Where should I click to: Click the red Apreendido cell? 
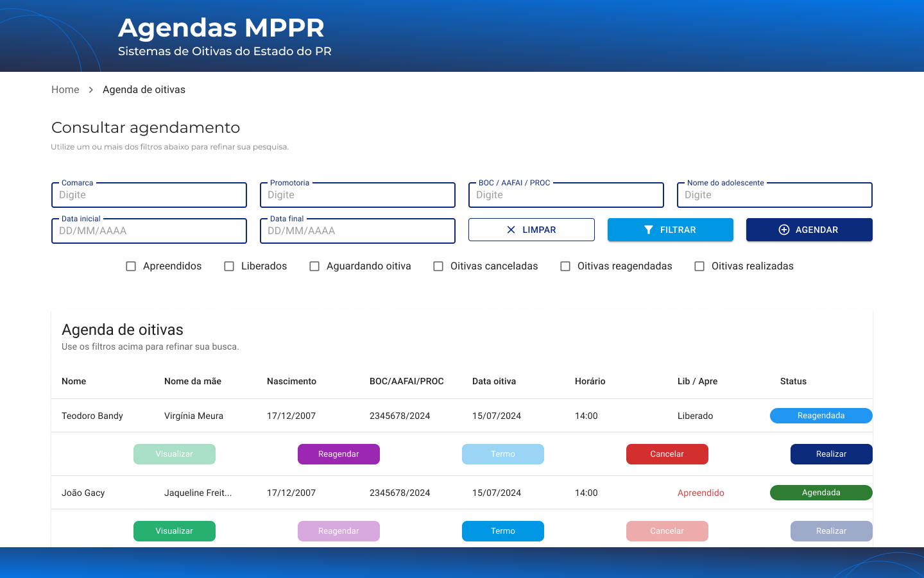point(701,493)
